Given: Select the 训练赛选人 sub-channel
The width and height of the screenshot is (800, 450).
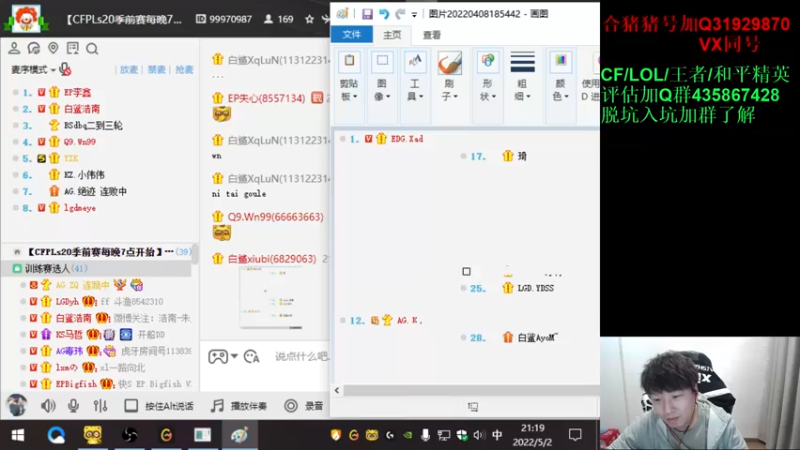Looking at the screenshot, I should [97, 268].
